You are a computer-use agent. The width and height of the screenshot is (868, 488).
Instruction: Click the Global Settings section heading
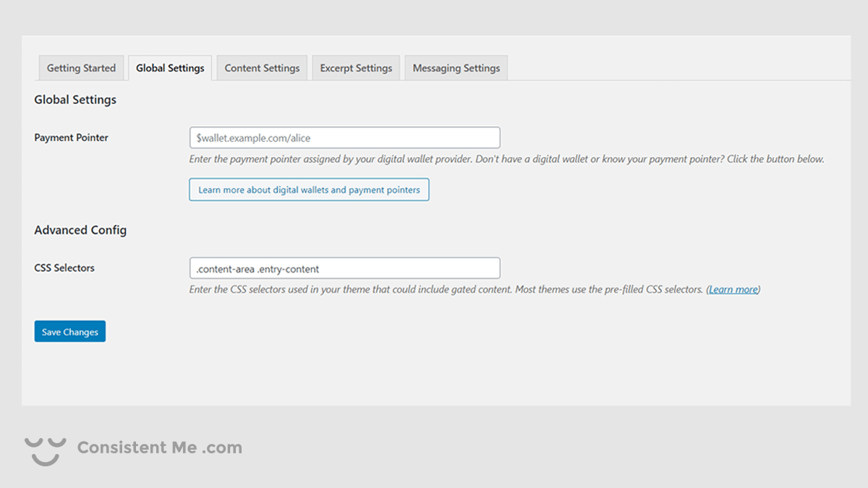(x=75, y=100)
